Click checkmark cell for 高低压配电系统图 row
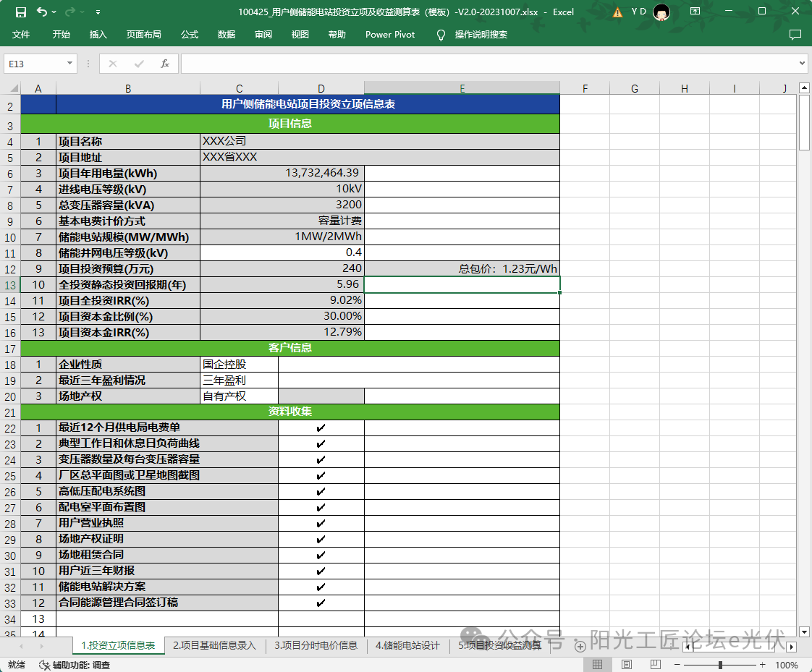 [x=321, y=491]
